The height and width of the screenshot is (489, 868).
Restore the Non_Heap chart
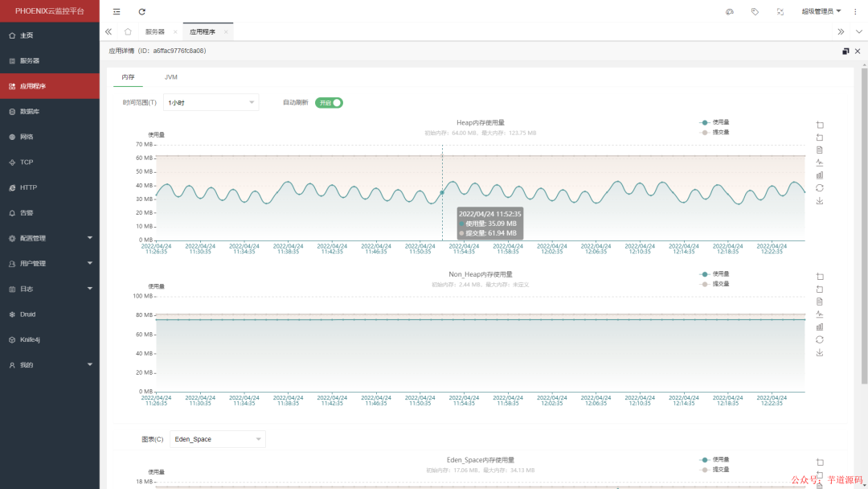pyautogui.click(x=820, y=340)
